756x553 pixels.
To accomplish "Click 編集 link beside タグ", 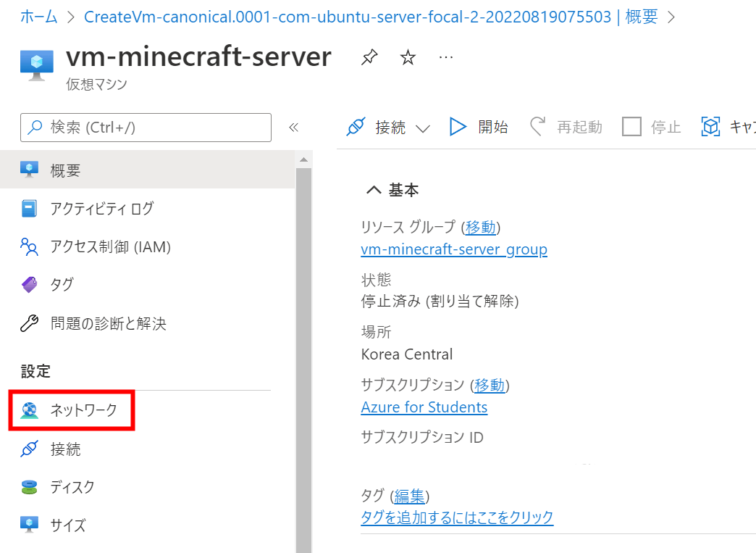I will point(409,496).
